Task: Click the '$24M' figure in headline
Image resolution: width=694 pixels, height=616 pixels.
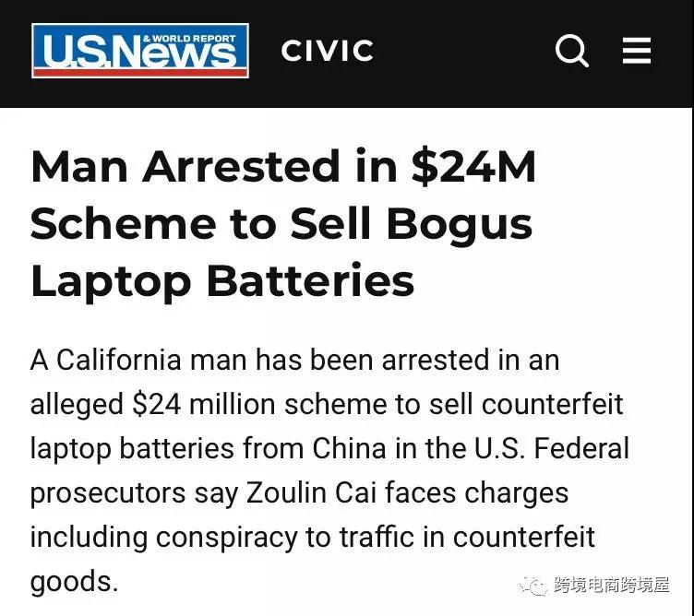Action: (473, 166)
